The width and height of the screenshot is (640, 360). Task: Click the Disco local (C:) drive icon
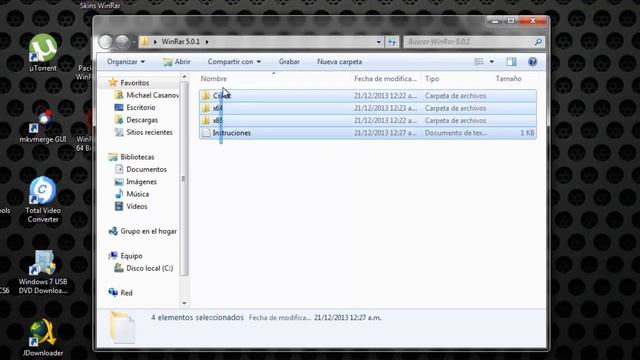119,268
